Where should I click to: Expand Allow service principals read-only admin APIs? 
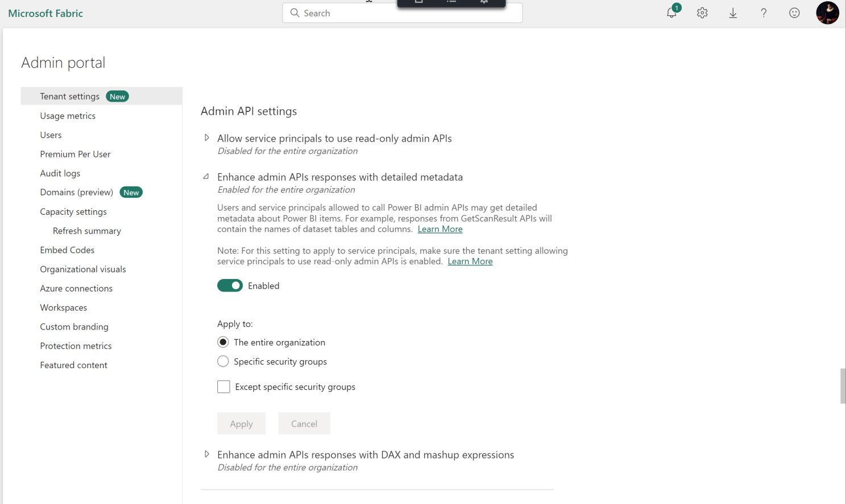pos(207,138)
